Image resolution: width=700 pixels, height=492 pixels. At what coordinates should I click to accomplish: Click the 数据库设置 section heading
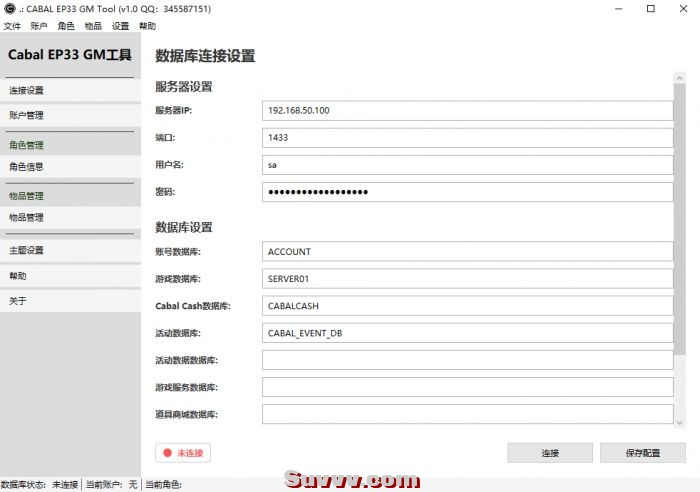pos(183,227)
